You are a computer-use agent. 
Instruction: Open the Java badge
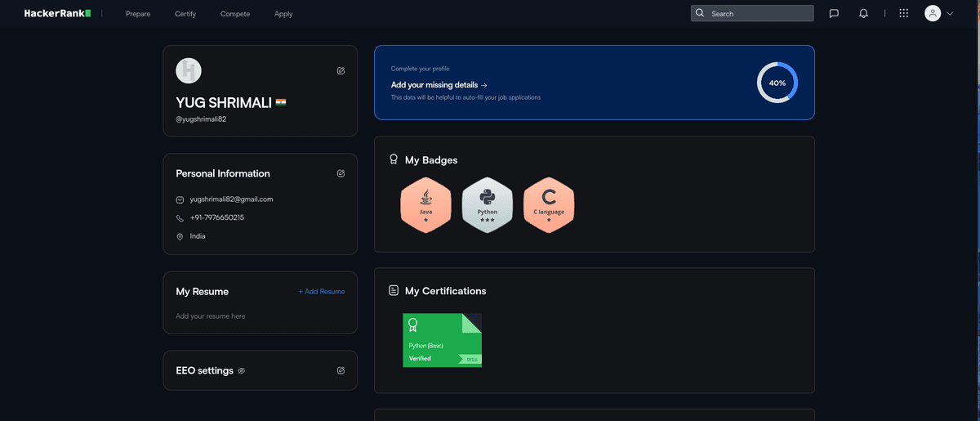[425, 205]
